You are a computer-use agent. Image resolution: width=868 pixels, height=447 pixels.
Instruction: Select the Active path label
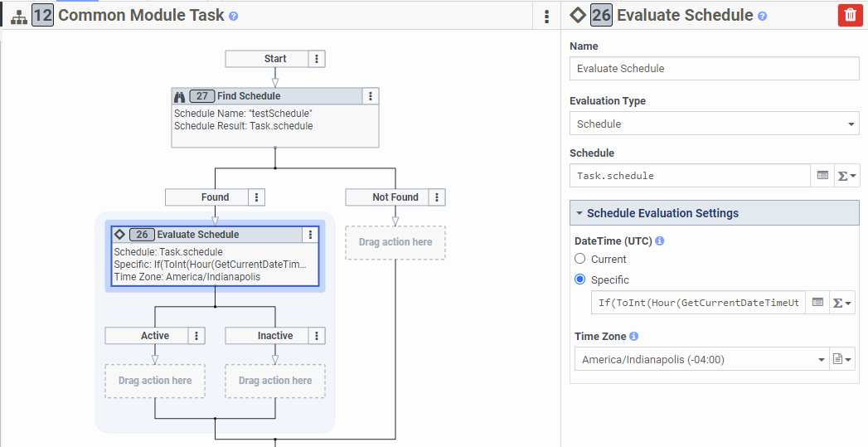pyautogui.click(x=155, y=336)
